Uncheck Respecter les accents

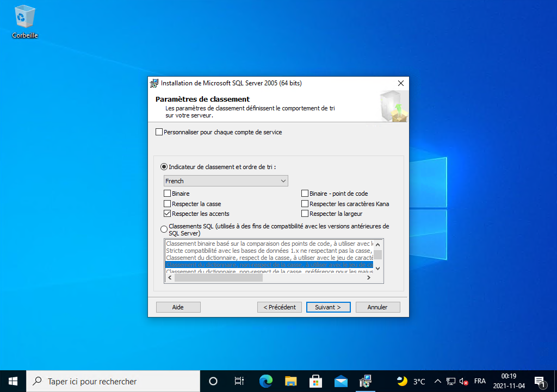168,214
